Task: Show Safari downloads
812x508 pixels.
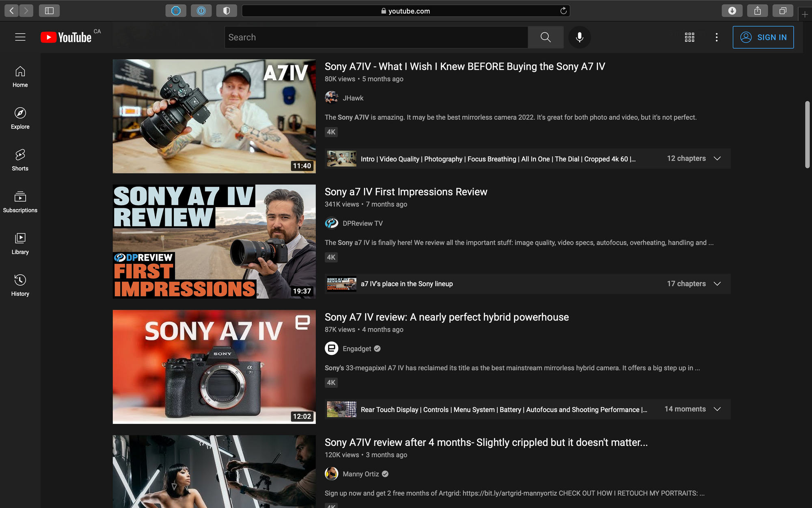Action: click(x=732, y=11)
